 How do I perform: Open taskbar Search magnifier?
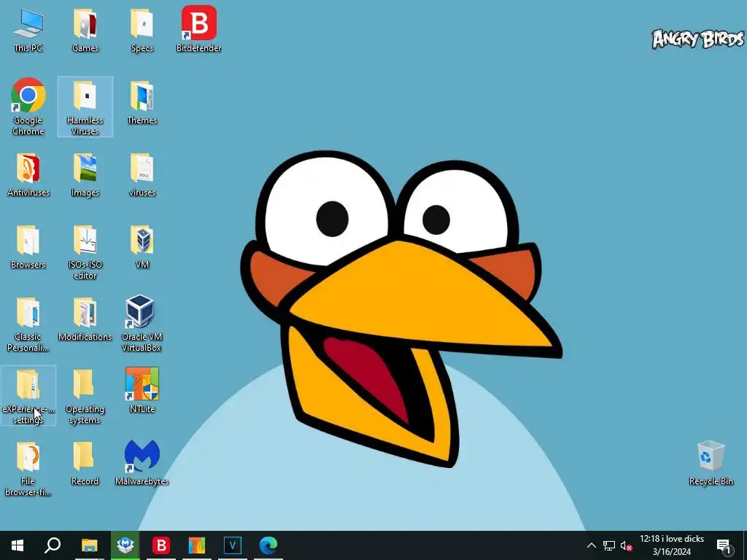pos(53,545)
